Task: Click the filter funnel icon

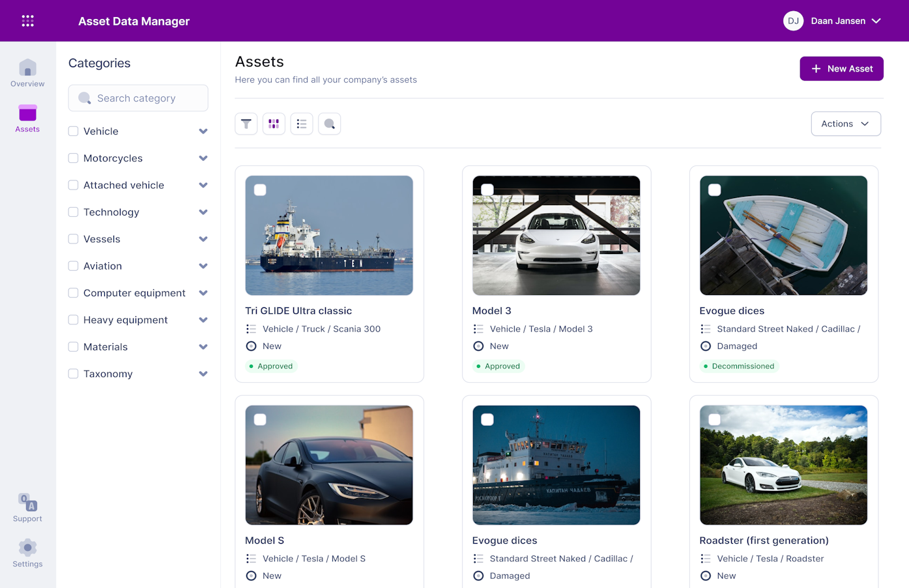Action: (246, 124)
